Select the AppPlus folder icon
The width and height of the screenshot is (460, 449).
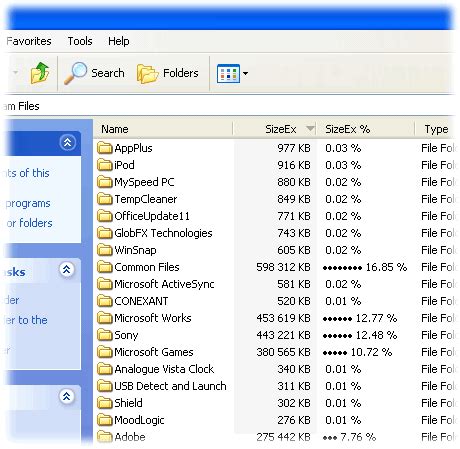click(105, 148)
